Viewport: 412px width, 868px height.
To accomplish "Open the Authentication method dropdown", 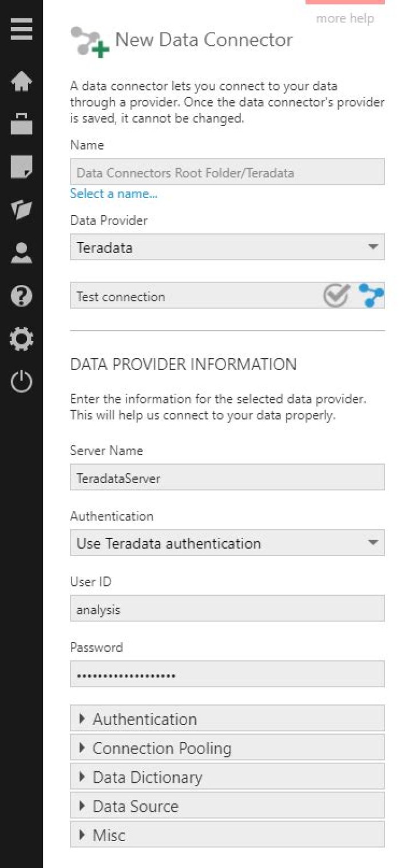I will click(x=227, y=542).
